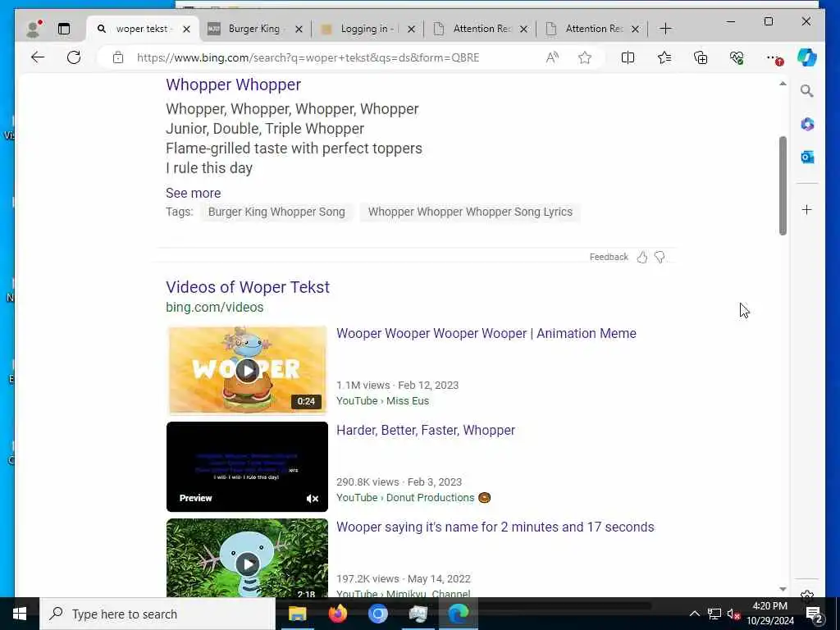Open the Favorites list icon
The width and height of the screenshot is (840, 630).
pyautogui.click(x=664, y=57)
